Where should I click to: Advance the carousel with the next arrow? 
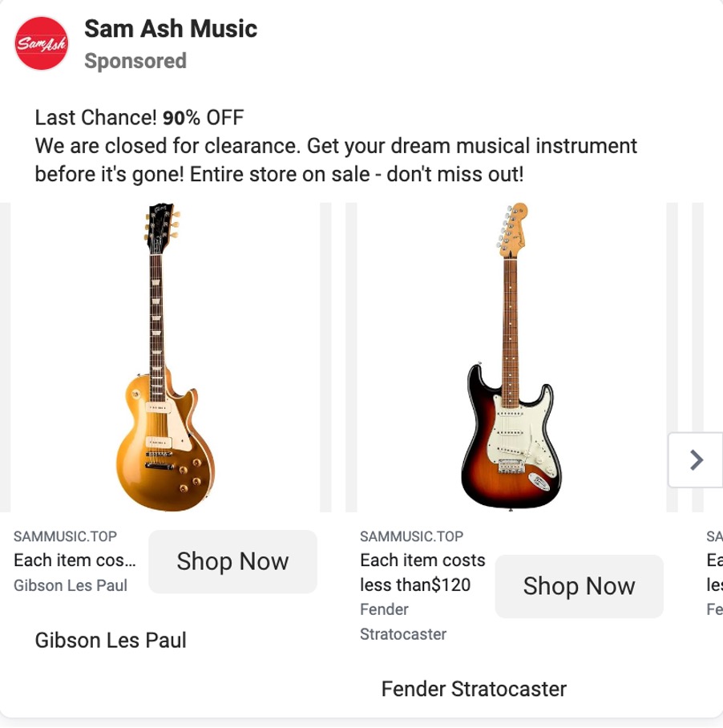point(695,459)
